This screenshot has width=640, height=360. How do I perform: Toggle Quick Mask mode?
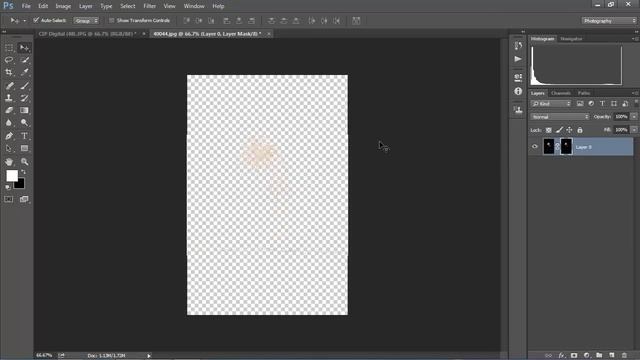coord(9,199)
